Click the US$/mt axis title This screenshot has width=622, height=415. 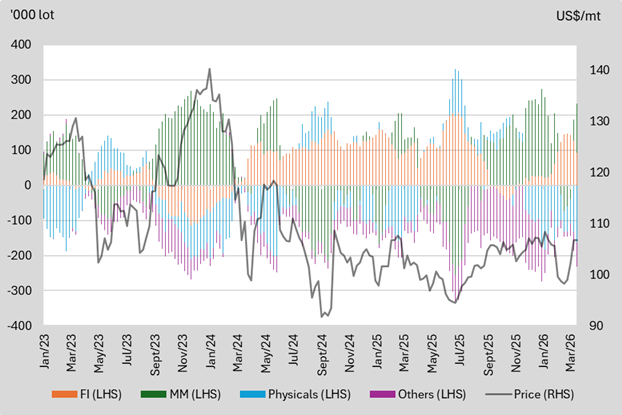(578, 16)
